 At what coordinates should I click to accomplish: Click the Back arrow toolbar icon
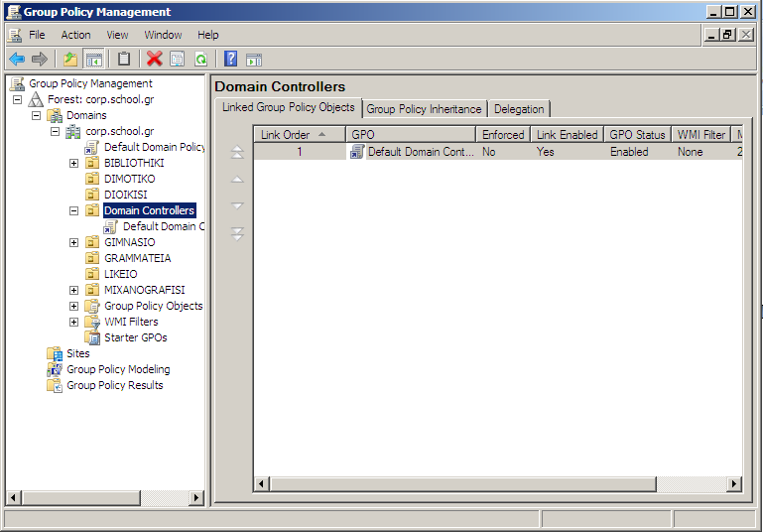point(17,60)
